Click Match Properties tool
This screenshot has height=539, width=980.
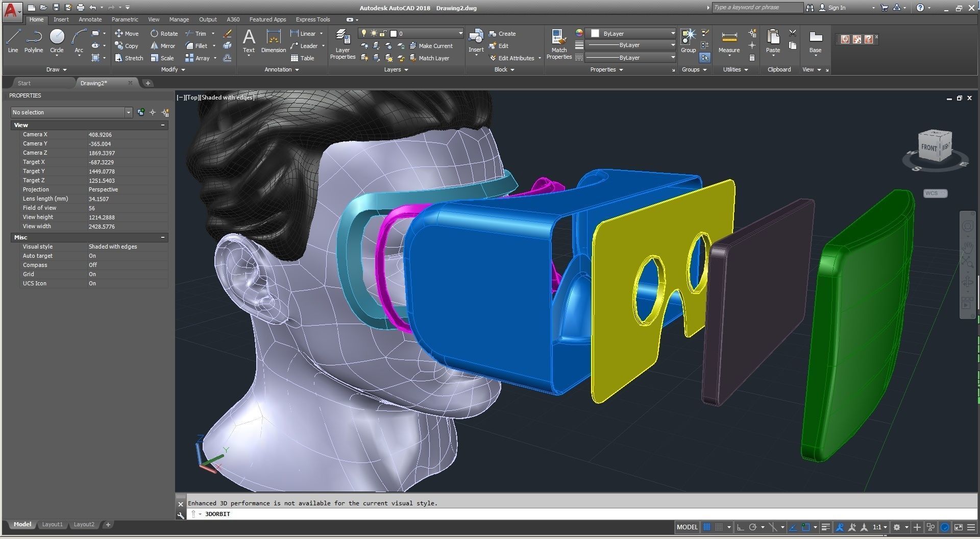pyautogui.click(x=559, y=44)
